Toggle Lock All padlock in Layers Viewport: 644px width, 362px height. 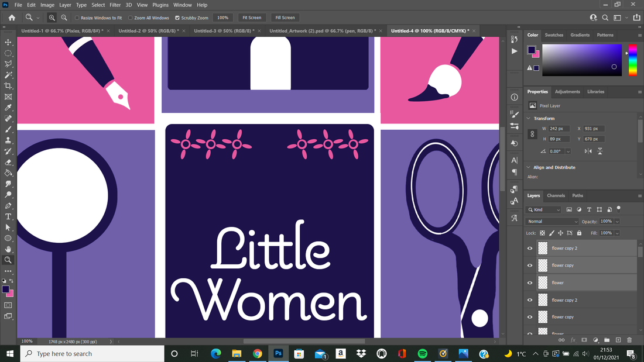pos(579,233)
